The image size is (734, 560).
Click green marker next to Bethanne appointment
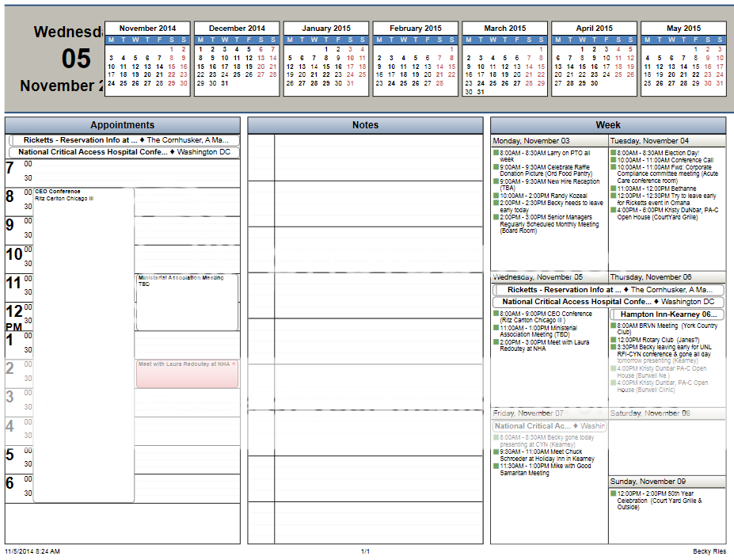pyautogui.click(x=614, y=189)
